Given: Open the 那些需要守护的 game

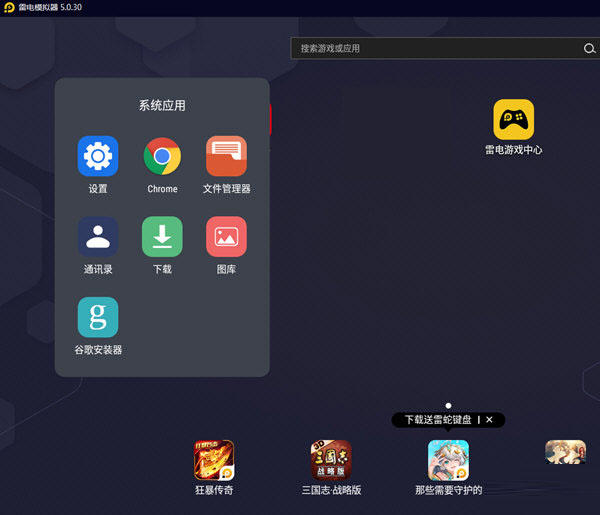Looking at the screenshot, I should coord(448,461).
